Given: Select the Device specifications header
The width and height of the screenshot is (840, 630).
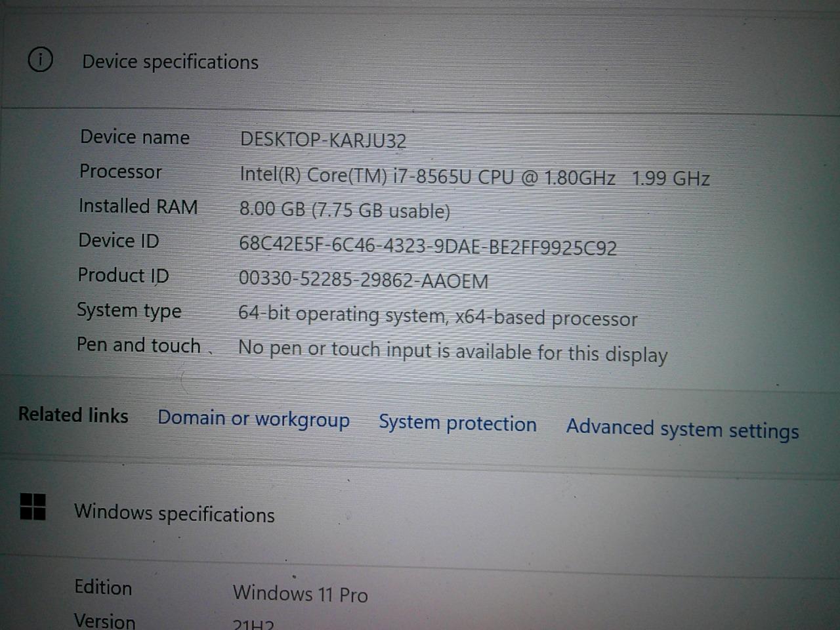Looking at the screenshot, I should click(170, 62).
